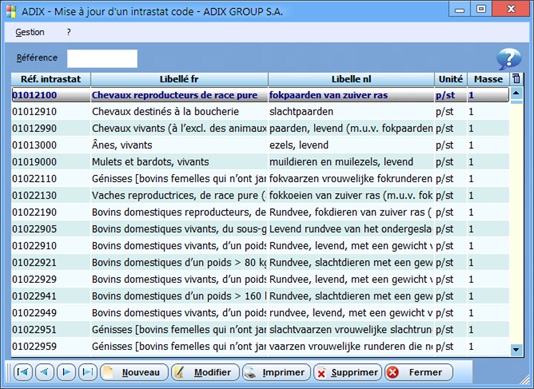Viewport: 534px width, 389px height.
Task: Click 'slachtvaarzen vrouwelijke slachtrun' cell
Action: pyautogui.click(x=350, y=330)
